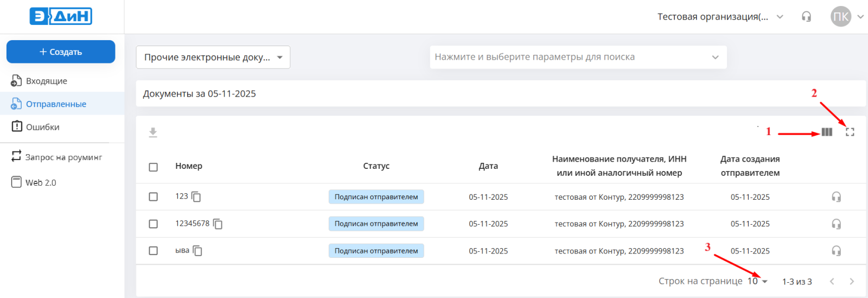The image size is (868, 298).
Task: Click the headset icon in row 123
Action: pos(836,197)
